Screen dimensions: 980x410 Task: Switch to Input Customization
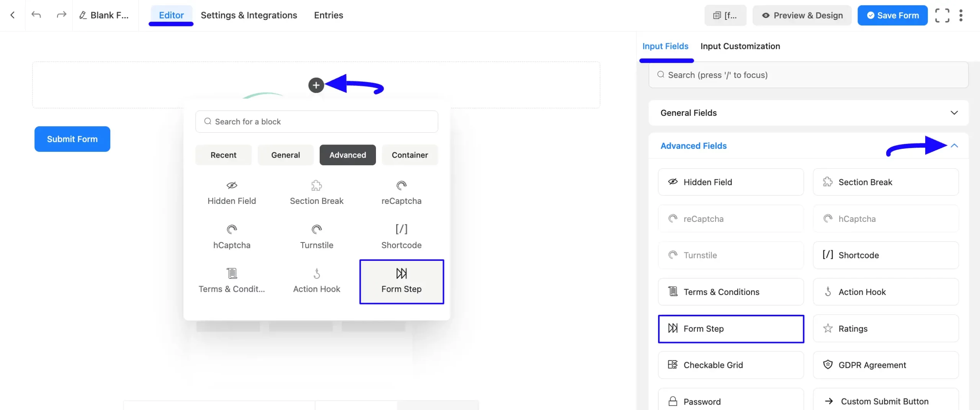pos(740,46)
